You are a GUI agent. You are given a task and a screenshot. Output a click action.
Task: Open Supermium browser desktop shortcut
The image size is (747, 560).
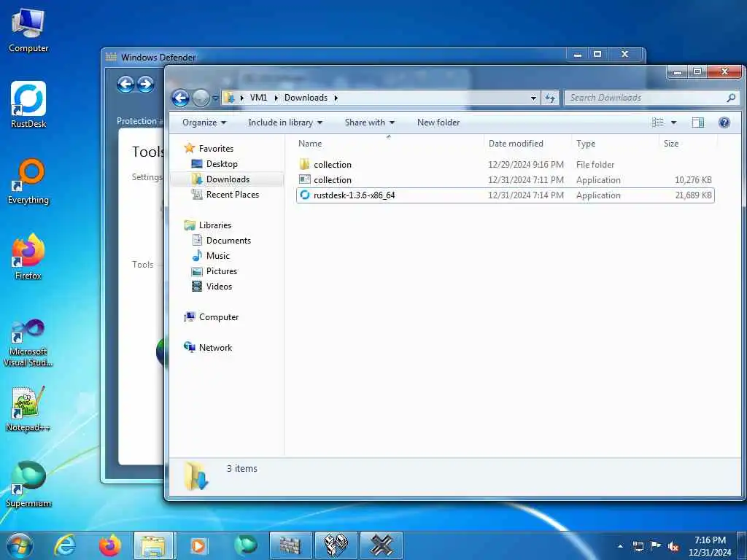(x=28, y=484)
